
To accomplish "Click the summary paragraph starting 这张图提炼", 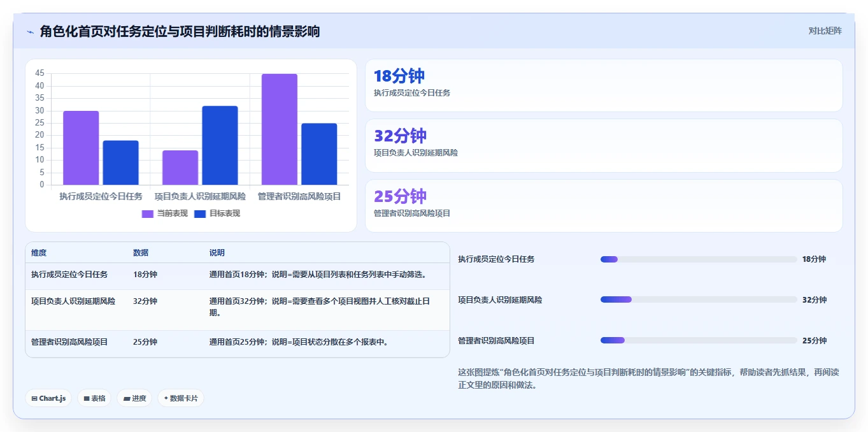I will pyautogui.click(x=649, y=378).
